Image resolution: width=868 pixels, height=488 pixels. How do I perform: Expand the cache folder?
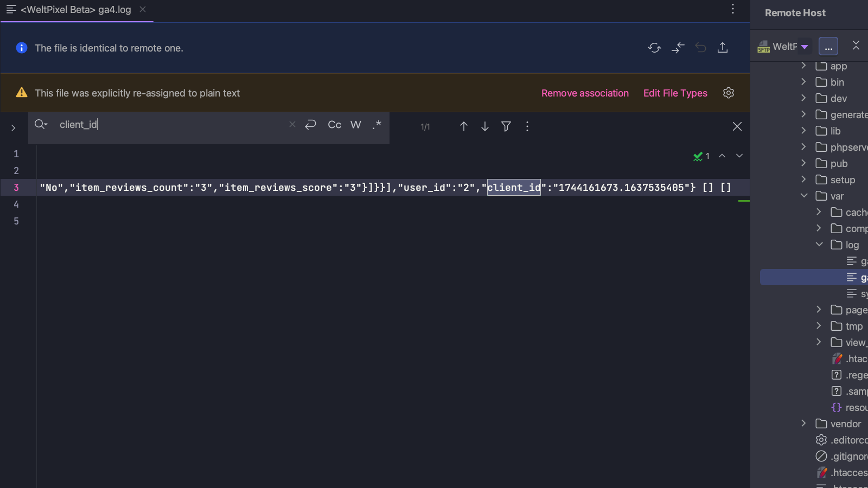click(x=819, y=212)
